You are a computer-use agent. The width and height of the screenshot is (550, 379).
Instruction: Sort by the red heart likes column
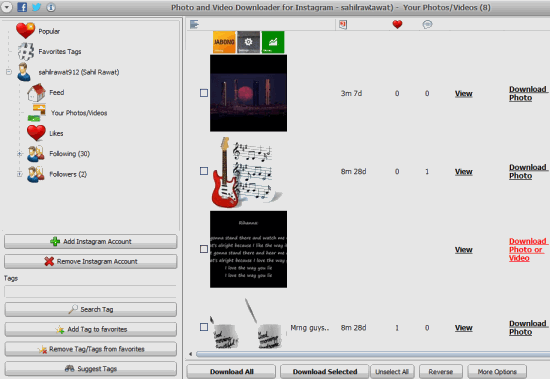click(x=397, y=24)
